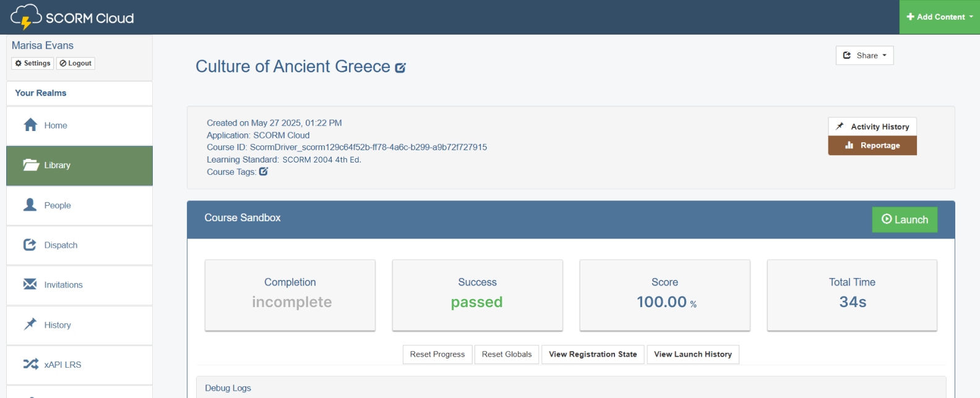The image size is (980, 398).
Task: Click Reset Progress
Action: pyautogui.click(x=437, y=354)
